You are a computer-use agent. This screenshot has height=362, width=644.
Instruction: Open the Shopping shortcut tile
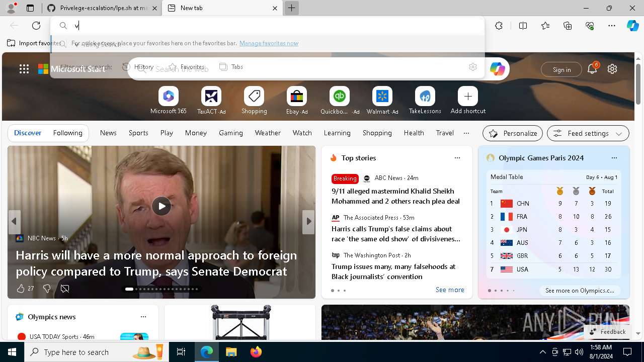click(254, 96)
